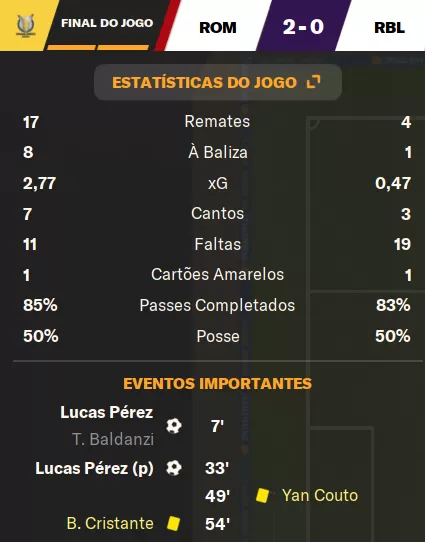
Task: Click the Posse statistic row label
Action: coord(218,336)
